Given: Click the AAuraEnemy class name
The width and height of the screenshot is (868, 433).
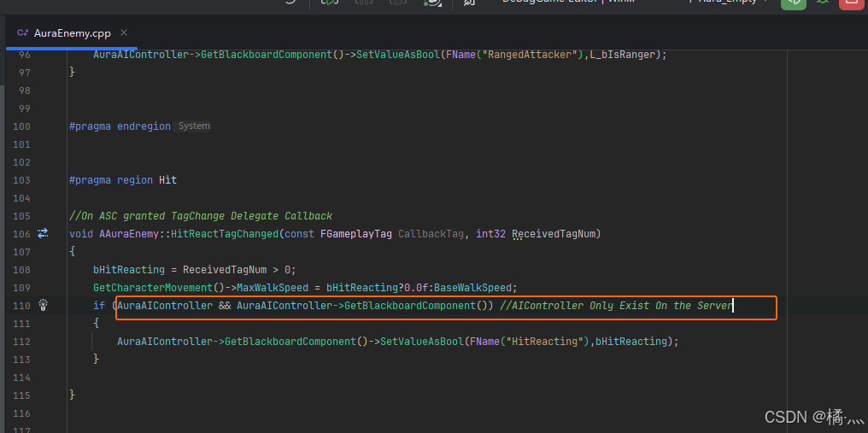Looking at the screenshot, I should pos(129,234).
